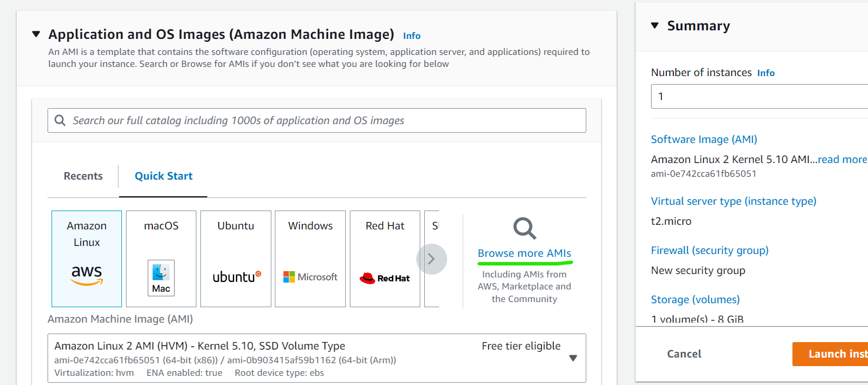Click magnifier icon above Browse more AMIs

pyautogui.click(x=524, y=228)
